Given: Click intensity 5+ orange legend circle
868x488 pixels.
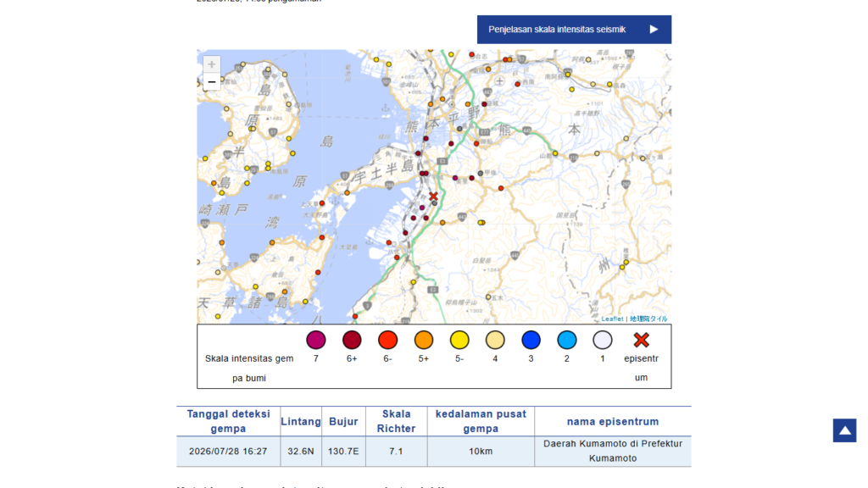Looking at the screenshot, I should 424,340.
